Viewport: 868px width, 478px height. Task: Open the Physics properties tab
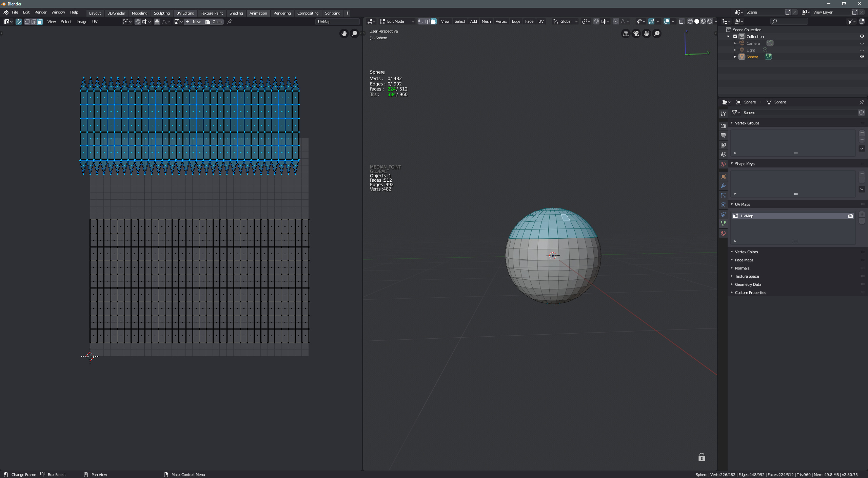tap(723, 205)
